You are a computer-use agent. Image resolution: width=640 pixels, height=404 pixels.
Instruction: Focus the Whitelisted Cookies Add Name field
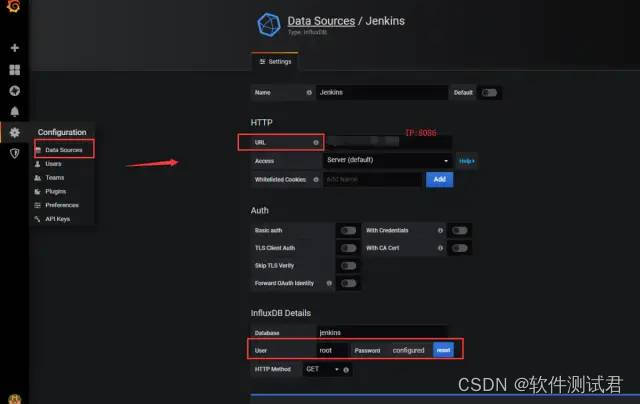click(373, 180)
